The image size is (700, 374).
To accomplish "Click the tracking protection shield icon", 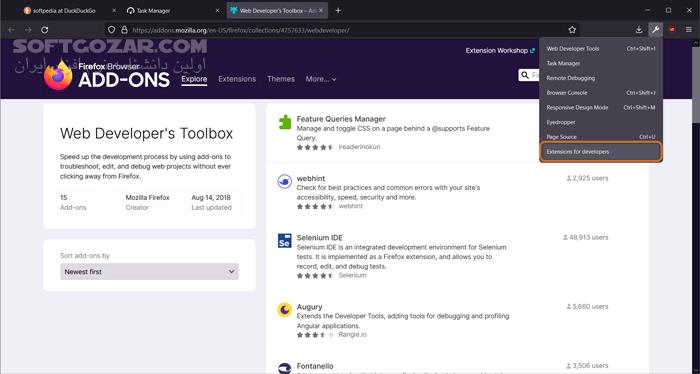I will pos(112,30).
